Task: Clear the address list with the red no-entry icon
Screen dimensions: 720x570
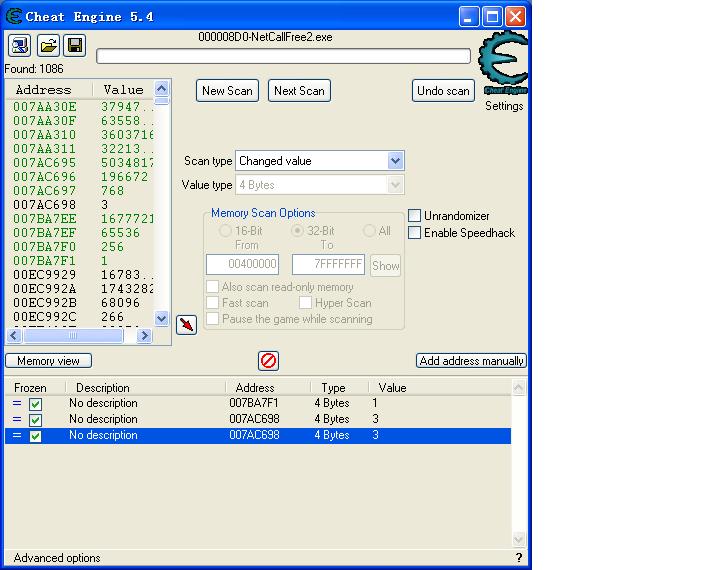Action: pos(268,361)
